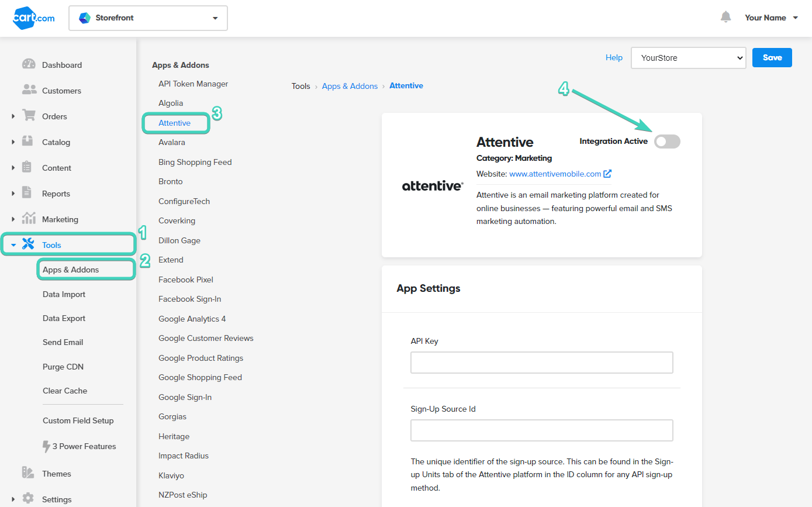This screenshot has height=507, width=812.
Task: Open Data Import menu item
Action: [64, 294]
